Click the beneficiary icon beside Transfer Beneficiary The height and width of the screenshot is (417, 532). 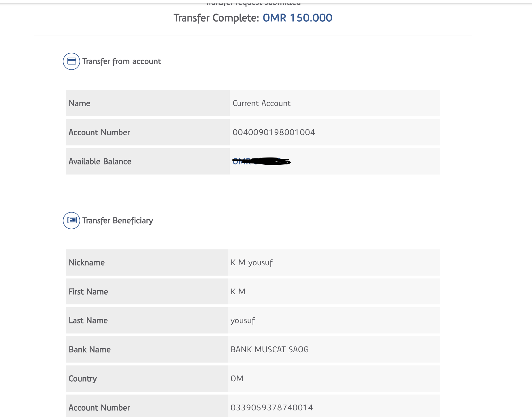[71, 221]
